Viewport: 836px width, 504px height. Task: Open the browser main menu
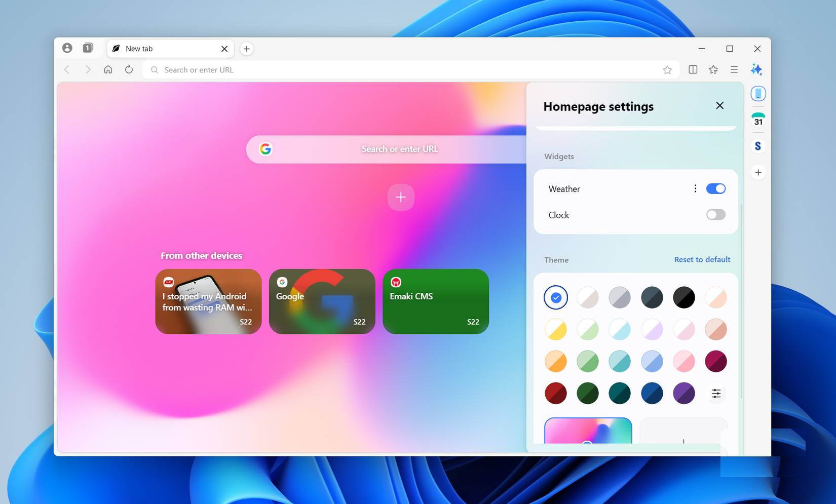click(x=734, y=69)
